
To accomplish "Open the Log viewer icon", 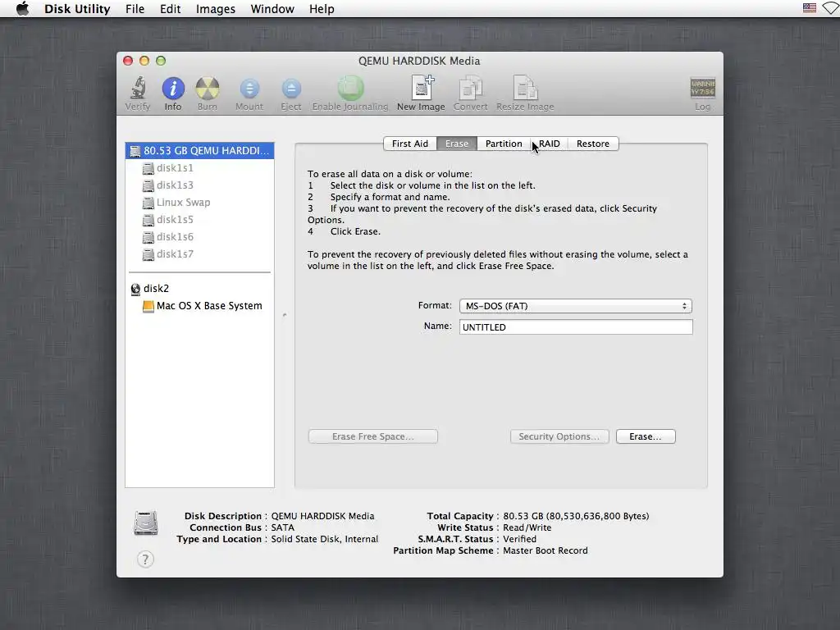I will [x=702, y=88].
